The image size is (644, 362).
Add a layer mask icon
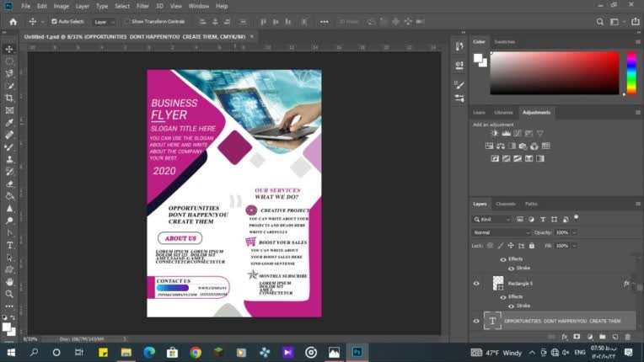tap(577, 337)
